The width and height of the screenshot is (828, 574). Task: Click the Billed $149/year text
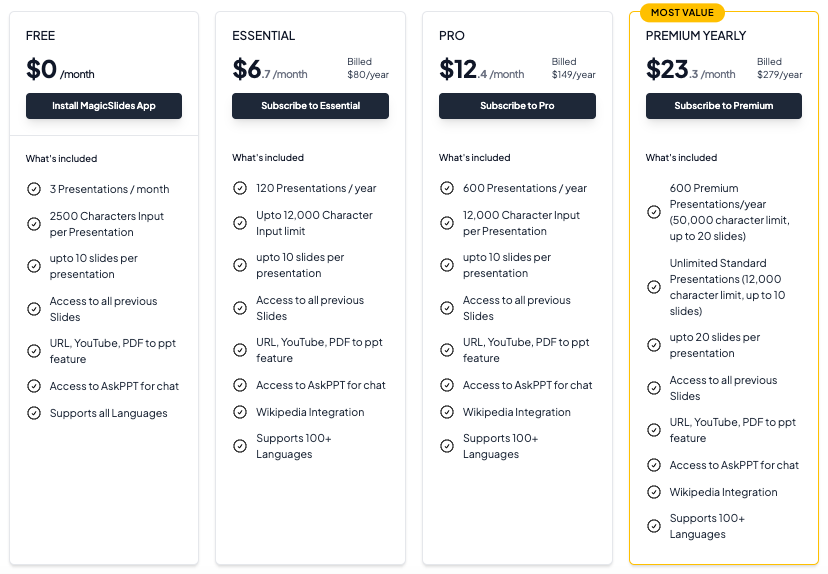[573, 68]
